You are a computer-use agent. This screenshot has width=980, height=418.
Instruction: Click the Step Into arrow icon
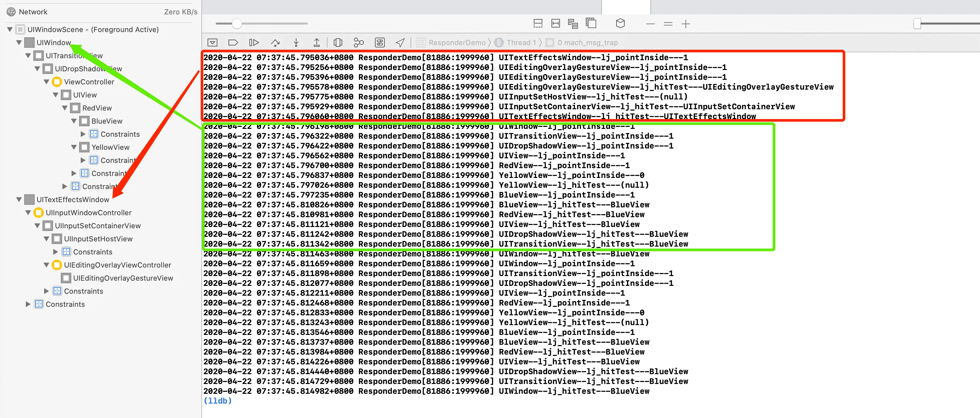(x=296, y=43)
